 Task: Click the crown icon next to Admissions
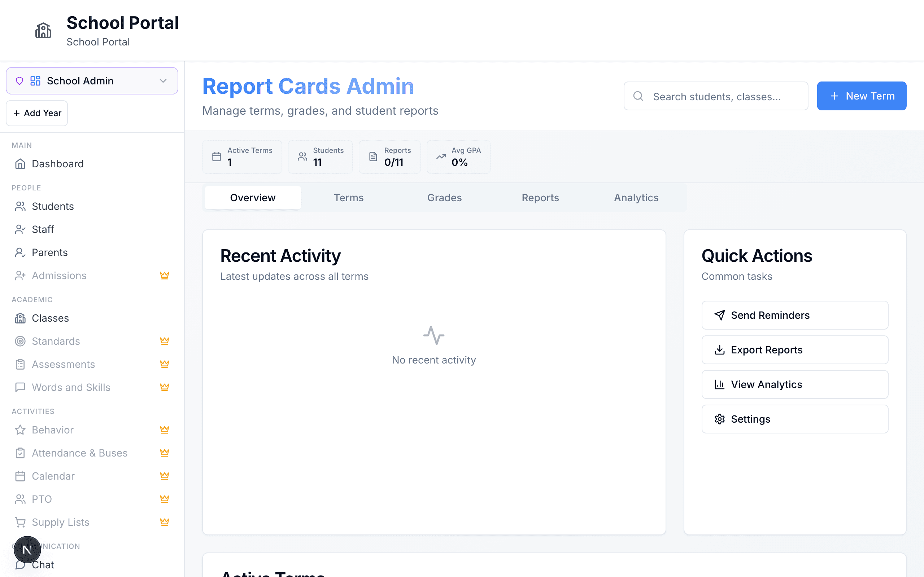(x=165, y=276)
